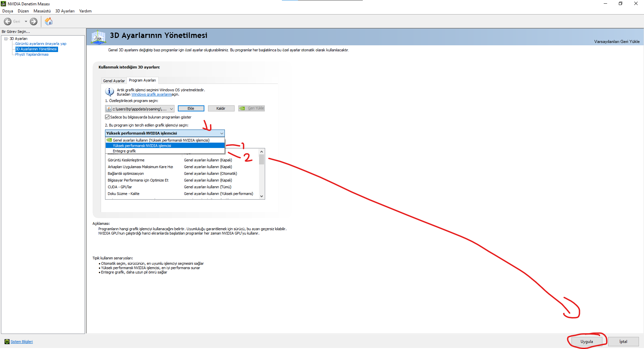This screenshot has width=644, height=349.
Task: Click the 'Genel ayarları kullanın (Tümü)' value
Action: tap(208, 187)
